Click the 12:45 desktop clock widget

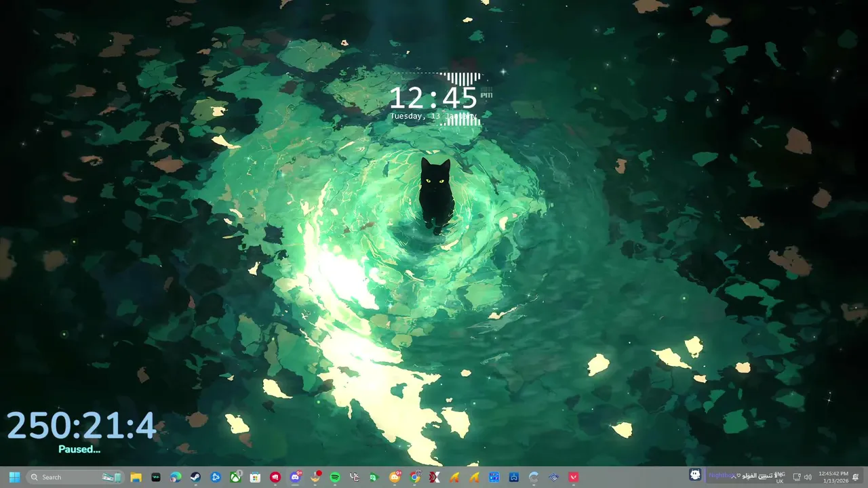(434, 98)
